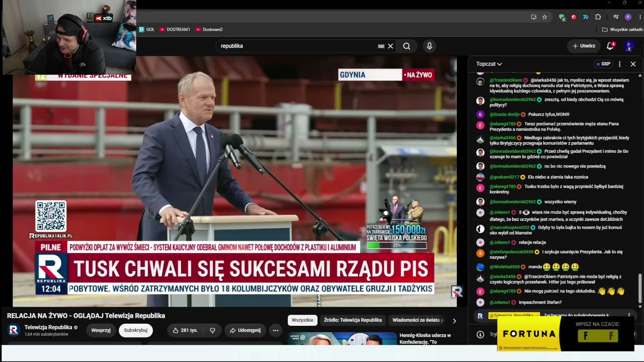Select the Źródło: Telewizja Republika chip

tap(353, 320)
